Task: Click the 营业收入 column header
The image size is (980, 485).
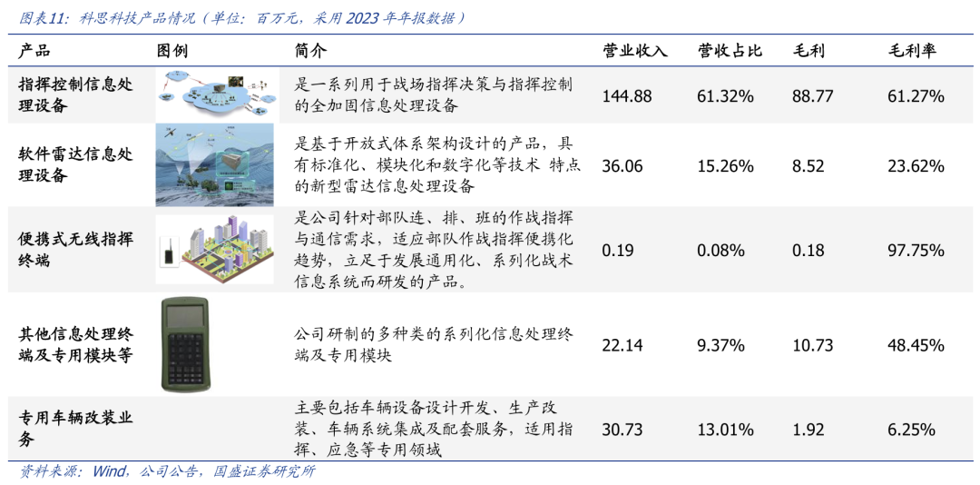Action: (x=635, y=52)
